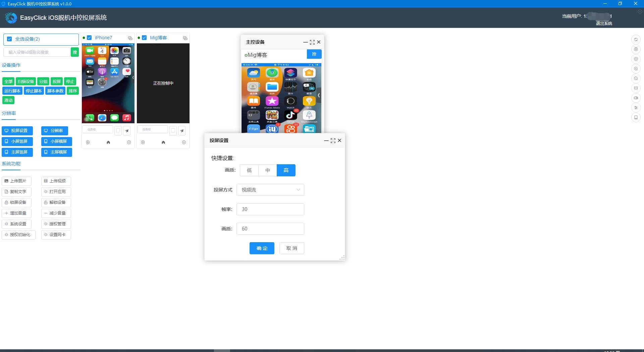644x352 pixels.
Task: Click the play icon below Mig博客 screen
Action: click(x=143, y=142)
